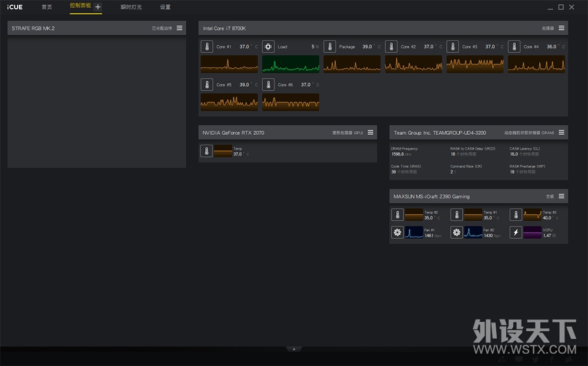Open the MAXSUN motherboard panel menu
Image resolution: width=588 pixels, height=366 pixels.
tap(562, 197)
